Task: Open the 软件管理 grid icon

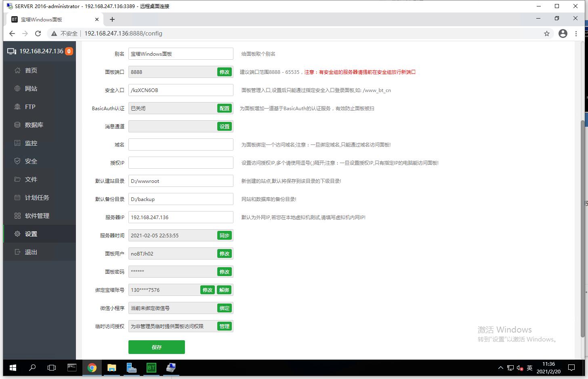Action: pos(17,216)
